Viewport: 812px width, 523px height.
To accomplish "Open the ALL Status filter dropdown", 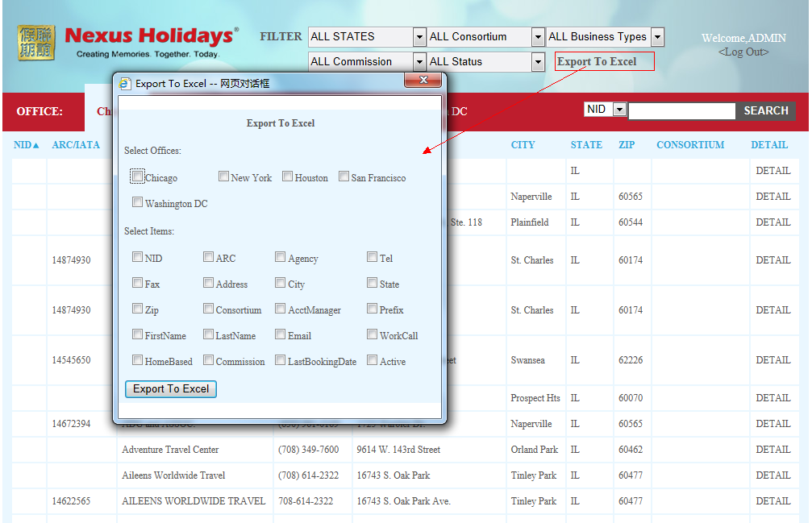I will point(486,61).
